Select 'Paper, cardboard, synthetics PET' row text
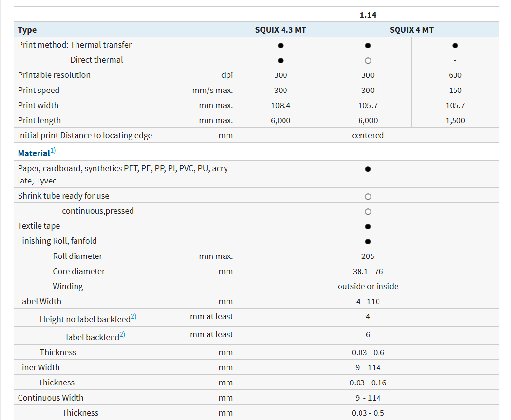Viewport: 511px width, 420px height. (x=124, y=175)
